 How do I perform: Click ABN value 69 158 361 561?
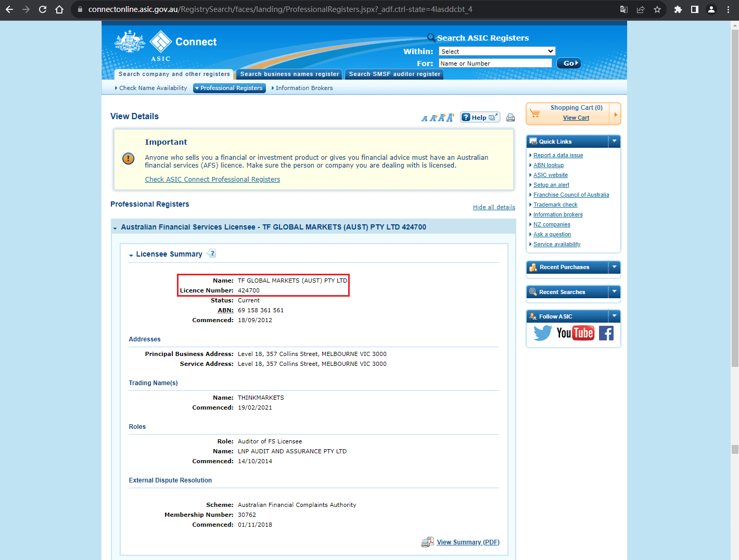[x=261, y=310]
